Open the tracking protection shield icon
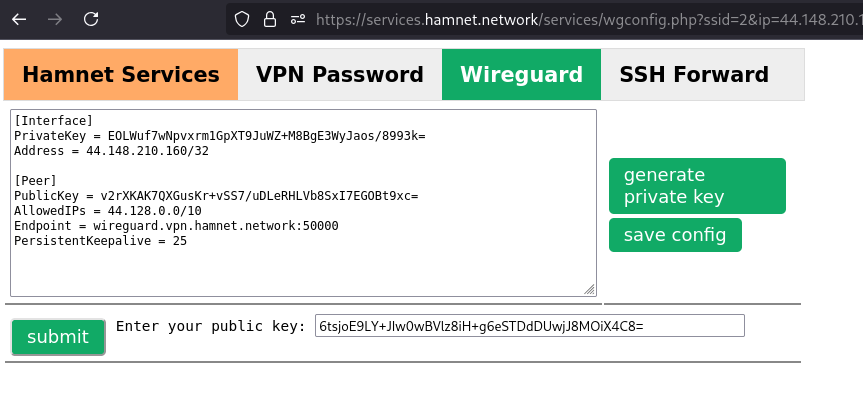 [242, 20]
